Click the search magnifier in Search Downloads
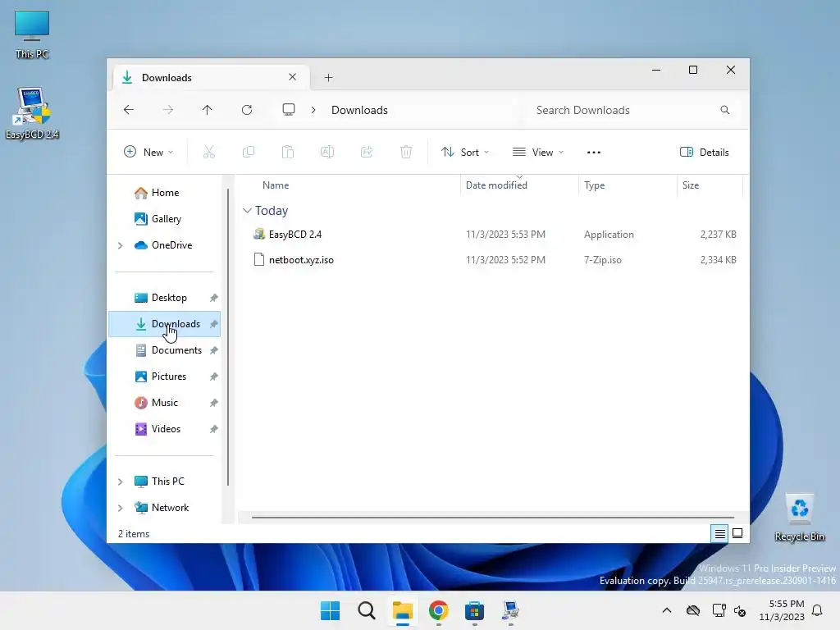840x630 pixels. [725, 110]
